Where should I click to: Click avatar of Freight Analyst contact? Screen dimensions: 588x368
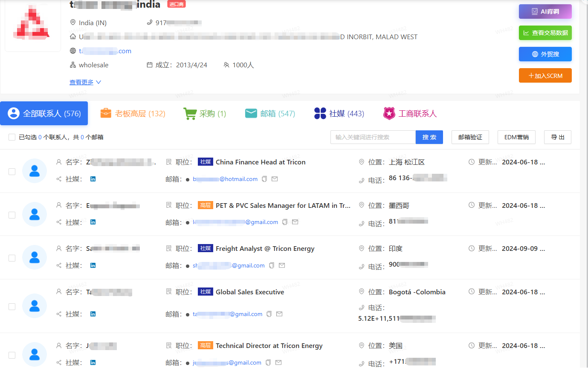(x=35, y=257)
